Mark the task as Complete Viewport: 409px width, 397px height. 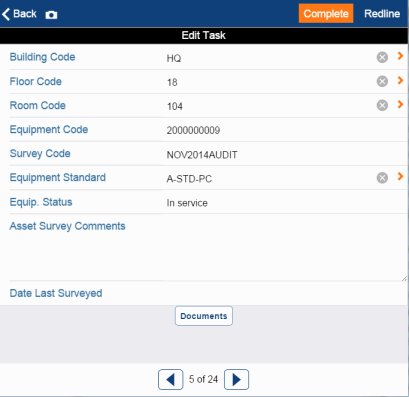[326, 13]
